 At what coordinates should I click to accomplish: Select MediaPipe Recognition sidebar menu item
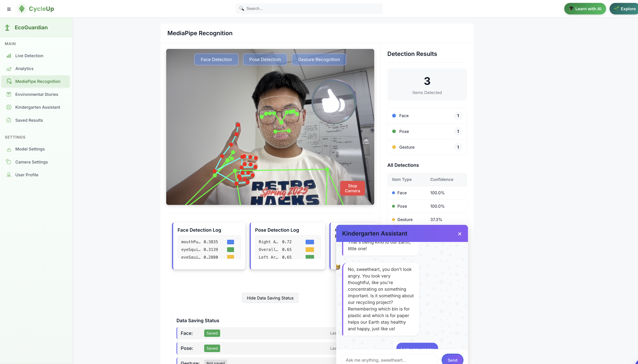click(38, 81)
